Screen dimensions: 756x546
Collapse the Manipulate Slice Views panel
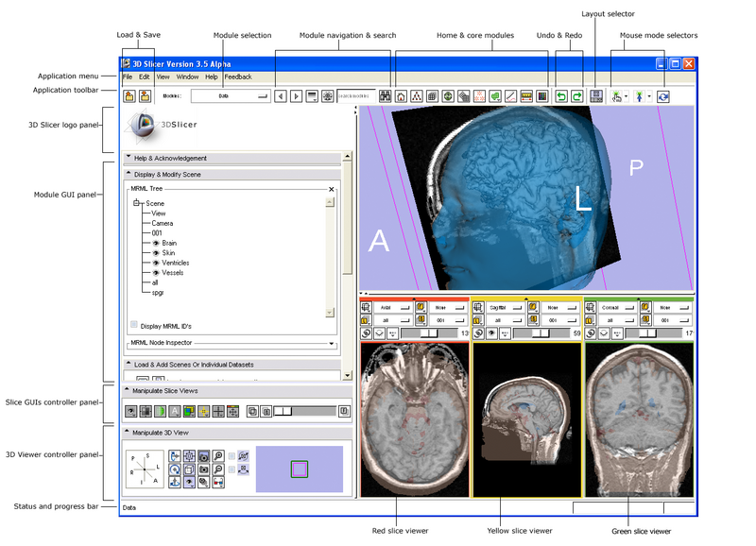click(129, 390)
